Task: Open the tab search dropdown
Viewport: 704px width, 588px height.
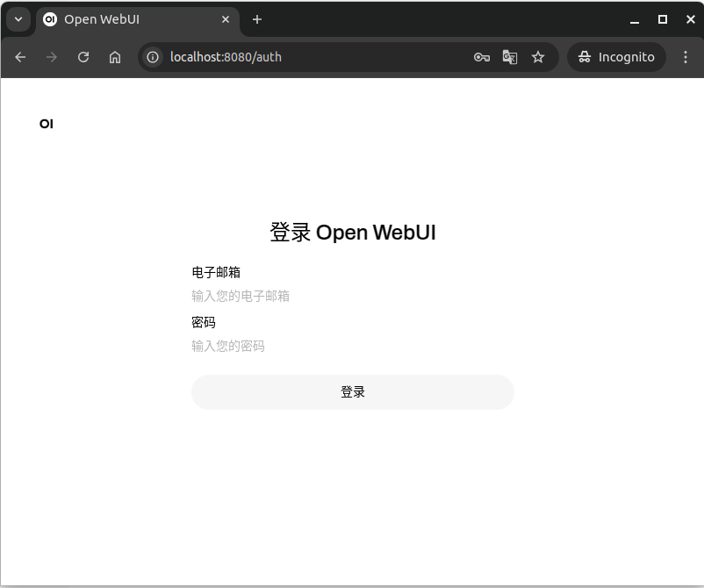Action: click(18, 19)
